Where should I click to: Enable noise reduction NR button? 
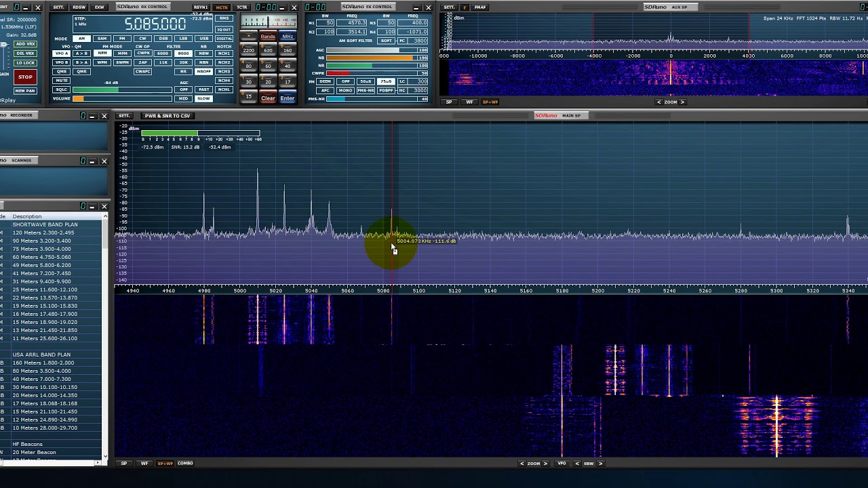[x=183, y=71]
